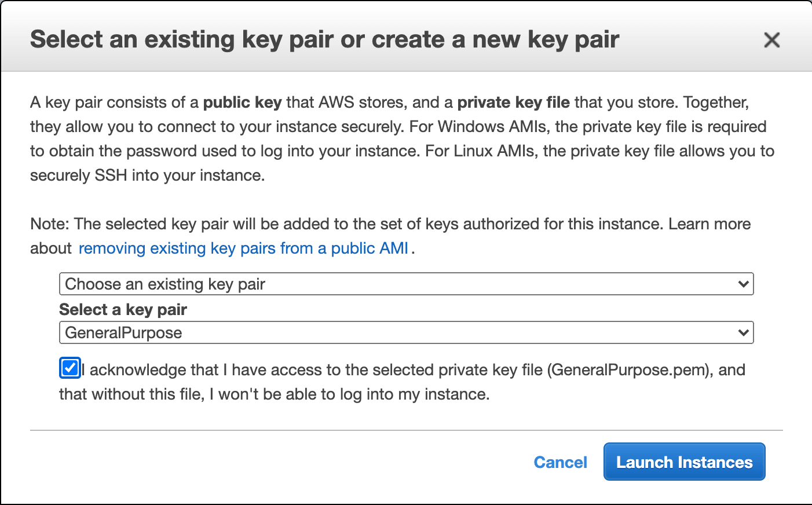Click the Cancel link
Screen dimensions: 812x505
[560, 462]
